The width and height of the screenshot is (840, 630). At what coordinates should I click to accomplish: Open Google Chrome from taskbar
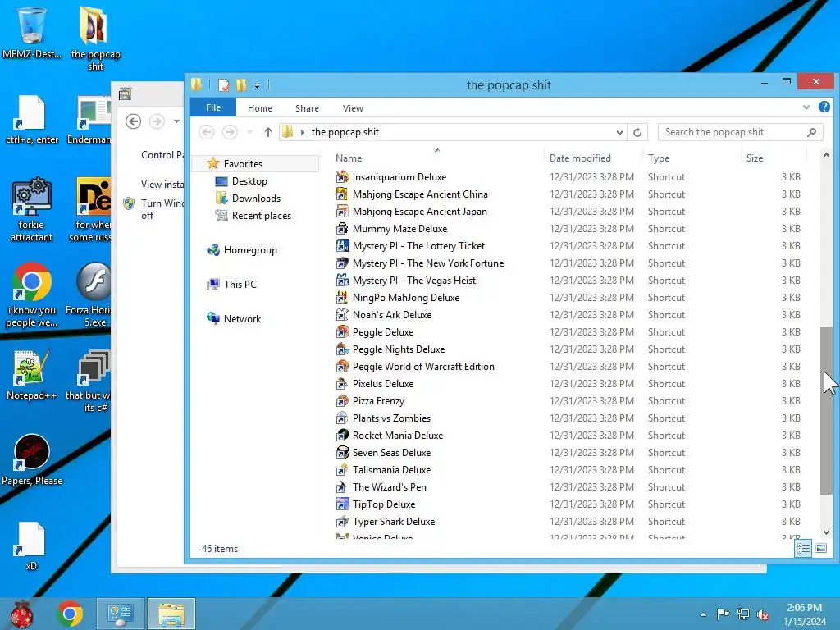click(70, 614)
